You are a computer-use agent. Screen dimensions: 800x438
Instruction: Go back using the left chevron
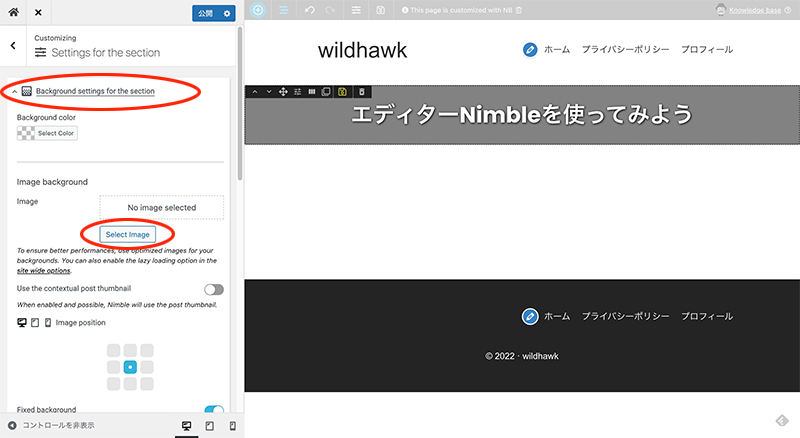coord(12,45)
